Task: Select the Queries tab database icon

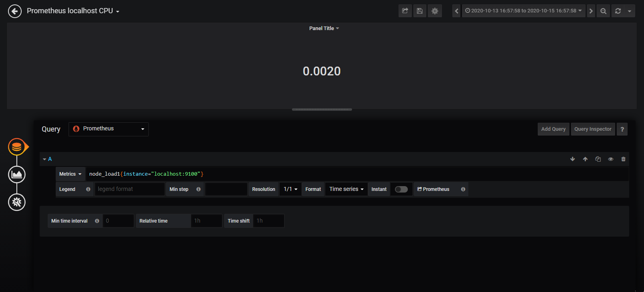Action: coord(17,147)
